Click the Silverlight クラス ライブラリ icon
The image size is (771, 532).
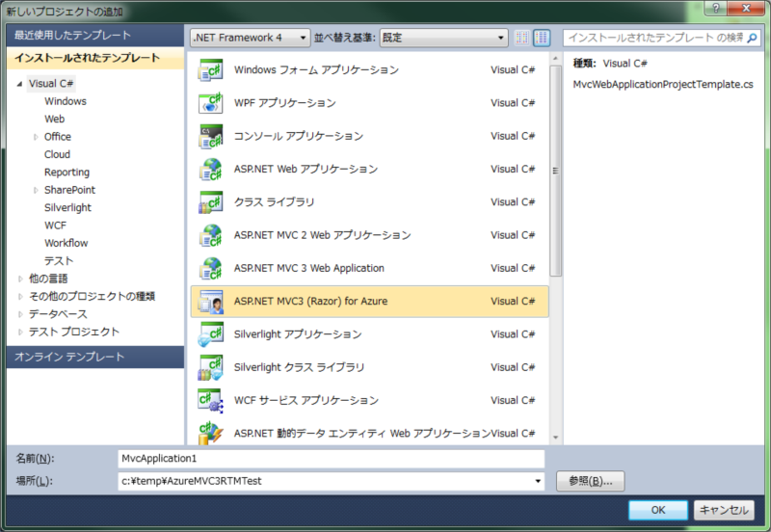coord(210,367)
